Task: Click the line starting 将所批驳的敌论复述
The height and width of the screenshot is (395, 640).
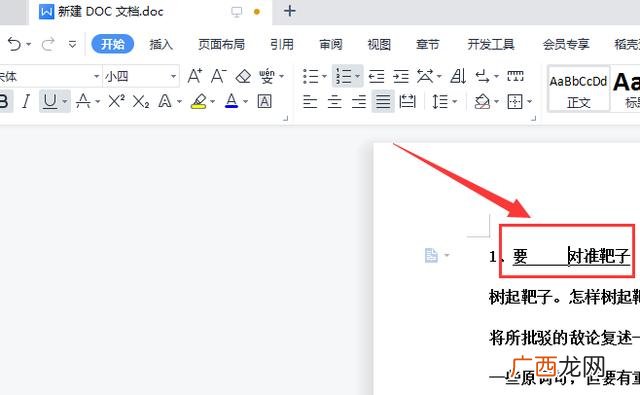Action: coord(564,337)
